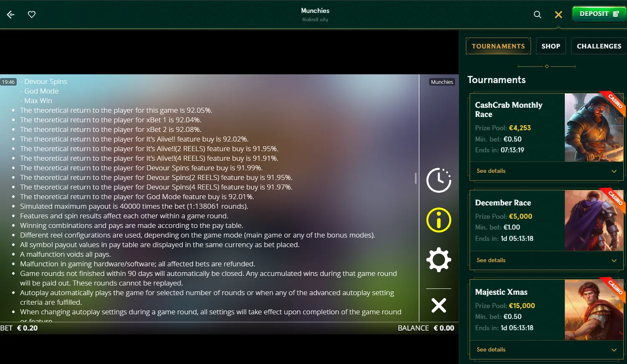The height and width of the screenshot is (364, 627).
Task: Expand the December Race chevron
Action: click(614, 260)
